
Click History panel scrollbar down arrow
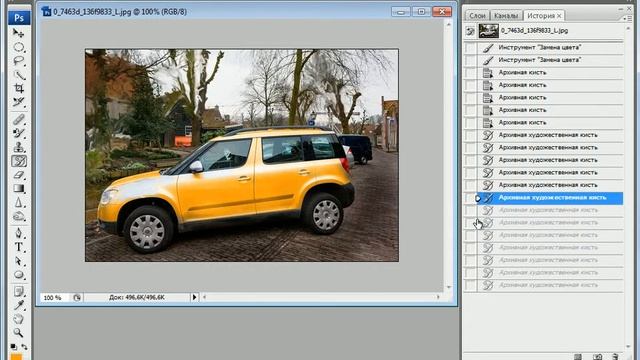[x=628, y=347]
